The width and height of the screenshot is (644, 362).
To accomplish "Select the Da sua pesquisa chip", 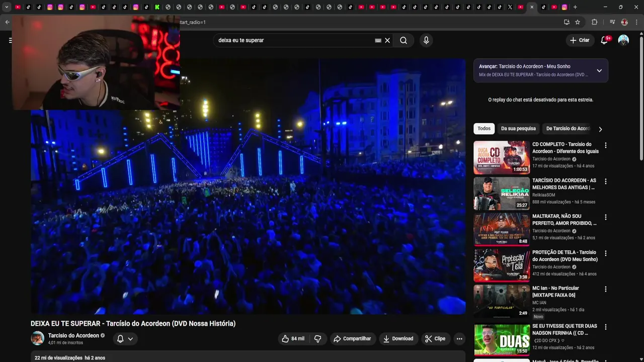I will (518, 129).
